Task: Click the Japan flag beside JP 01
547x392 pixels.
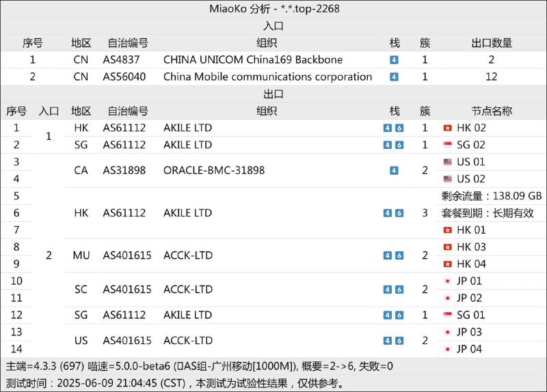Action: (448, 281)
